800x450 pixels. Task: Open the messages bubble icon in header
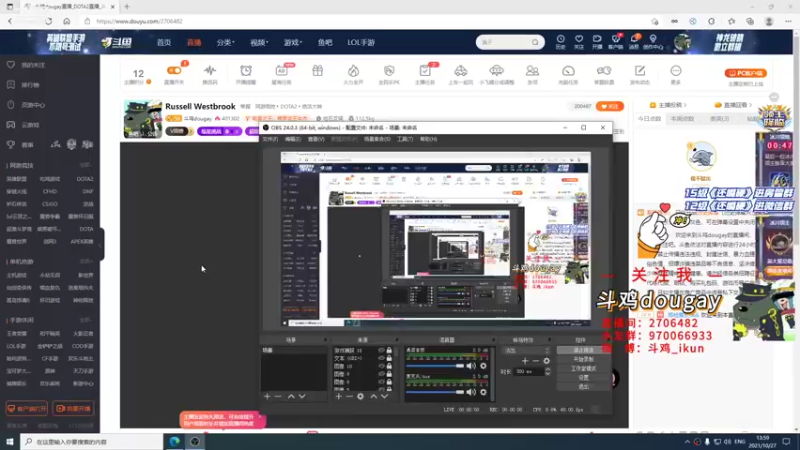(634, 39)
